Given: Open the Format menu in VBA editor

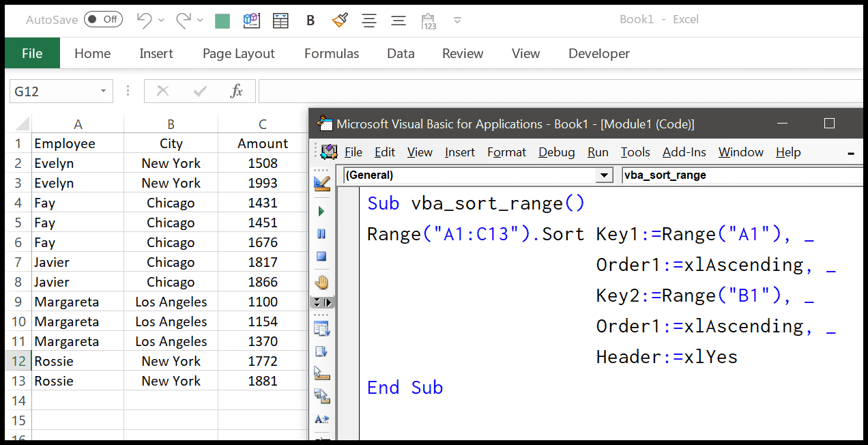Looking at the screenshot, I should (x=506, y=152).
